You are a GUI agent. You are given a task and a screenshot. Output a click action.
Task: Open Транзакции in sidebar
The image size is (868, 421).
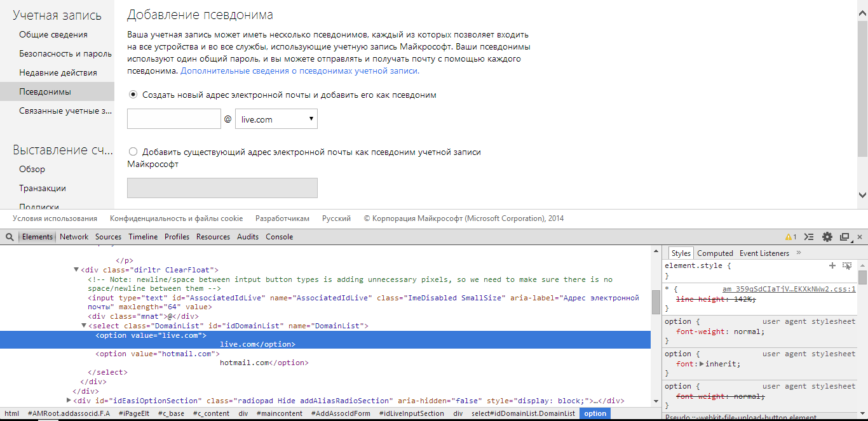(x=43, y=189)
